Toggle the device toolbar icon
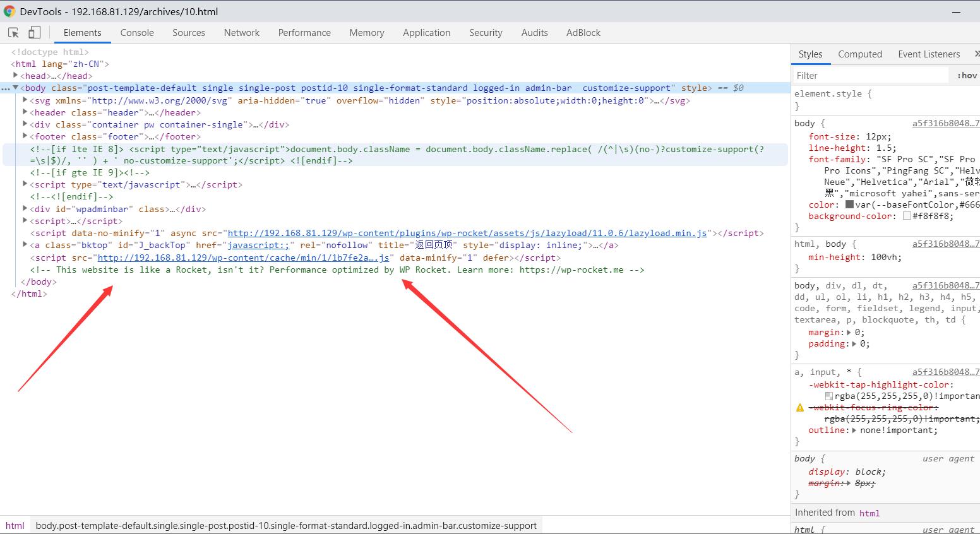Viewport: 980px width, 534px height. click(x=34, y=33)
